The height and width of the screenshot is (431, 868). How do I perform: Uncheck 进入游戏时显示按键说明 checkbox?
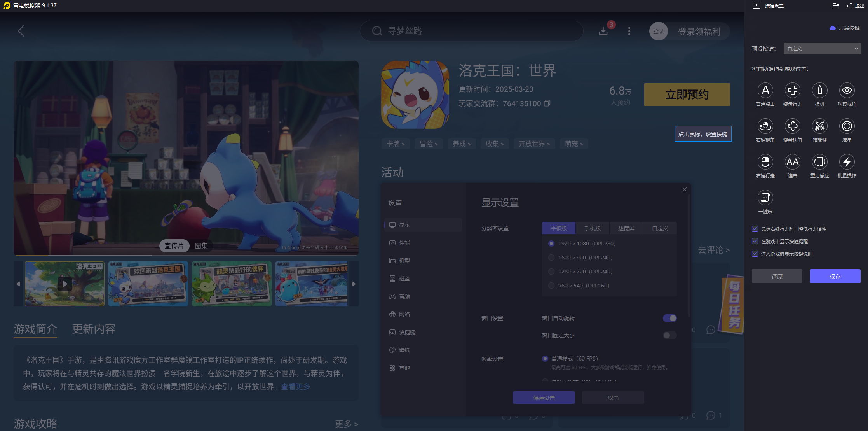point(755,254)
